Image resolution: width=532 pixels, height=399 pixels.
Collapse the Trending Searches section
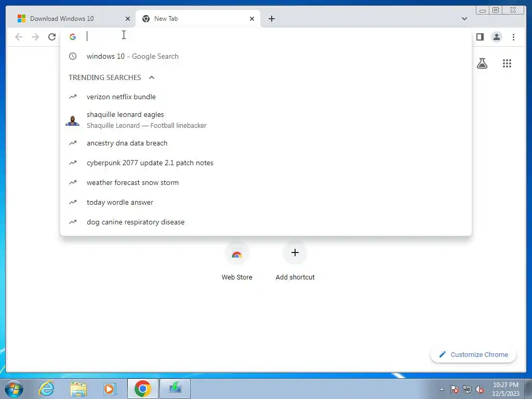point(152,77)
